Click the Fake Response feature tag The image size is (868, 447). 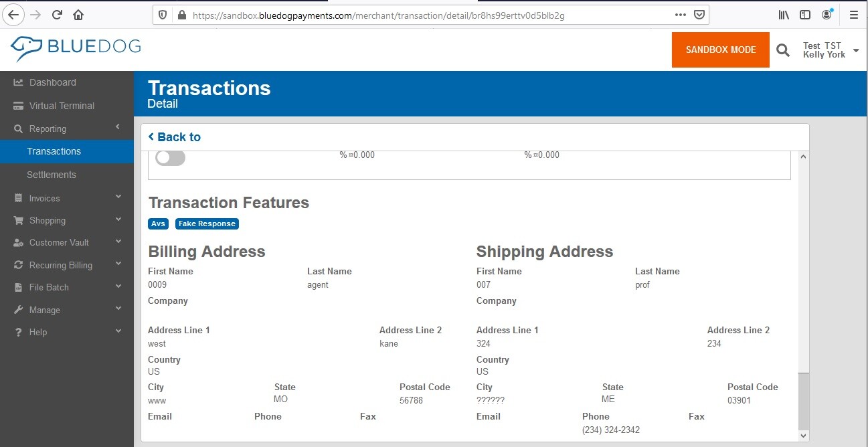coord(207,223)
